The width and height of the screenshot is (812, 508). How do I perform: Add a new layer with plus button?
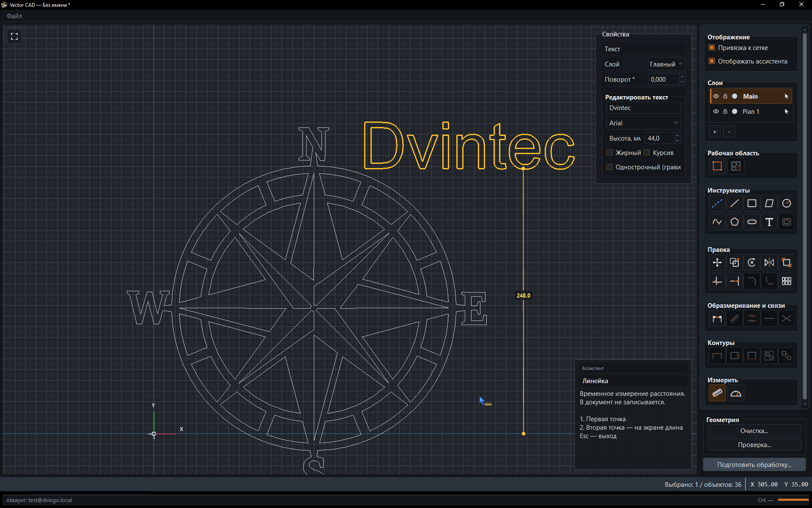(x=715, y=132)
